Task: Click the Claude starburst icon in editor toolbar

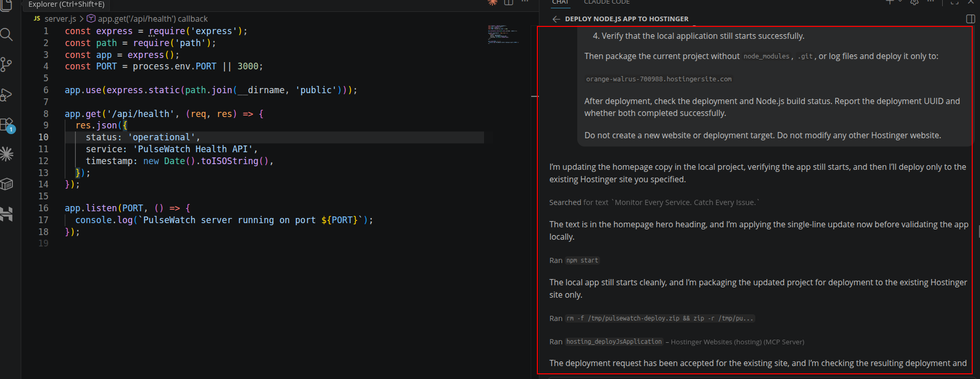Action: (493, 3)
